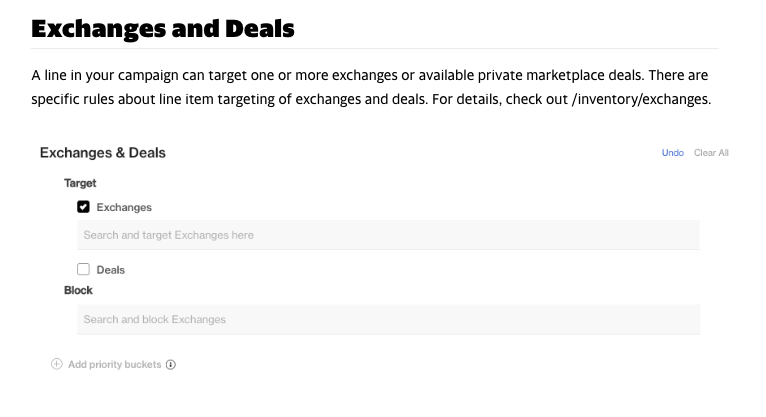Screen dimensions: 766x417
Task: Click the Target heading
Action: pos(80,183)
